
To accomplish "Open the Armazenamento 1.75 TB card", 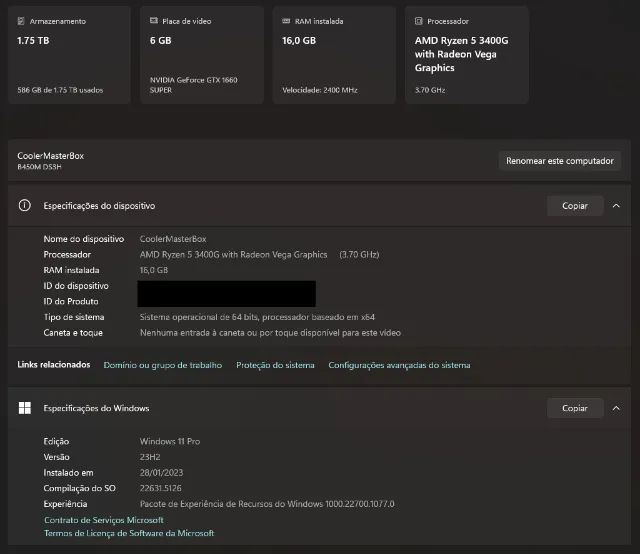I will (69, 55).
